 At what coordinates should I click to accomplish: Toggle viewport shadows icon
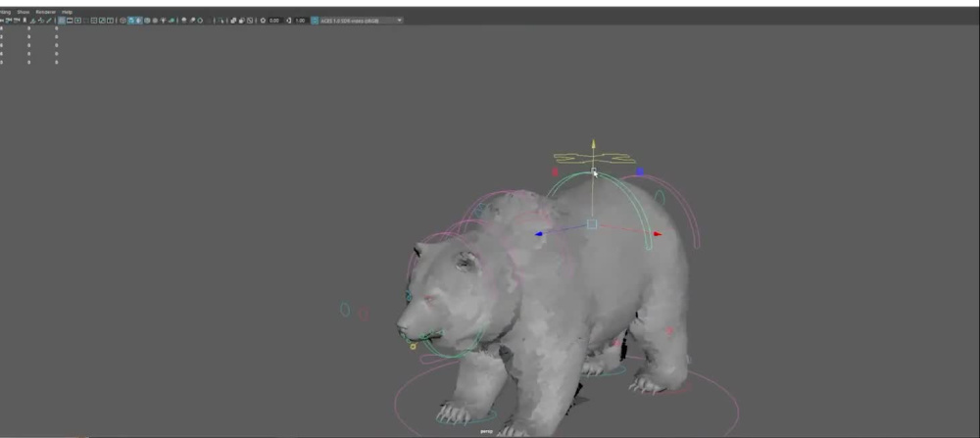171,20
